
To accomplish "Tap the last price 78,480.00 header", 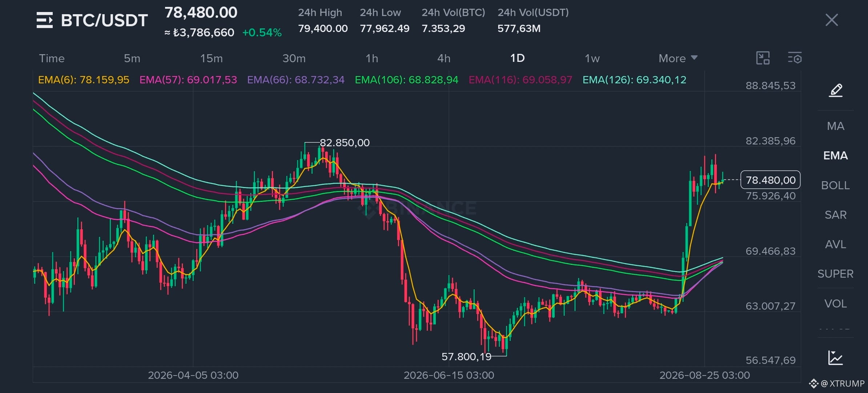I will tap(201, 13).
